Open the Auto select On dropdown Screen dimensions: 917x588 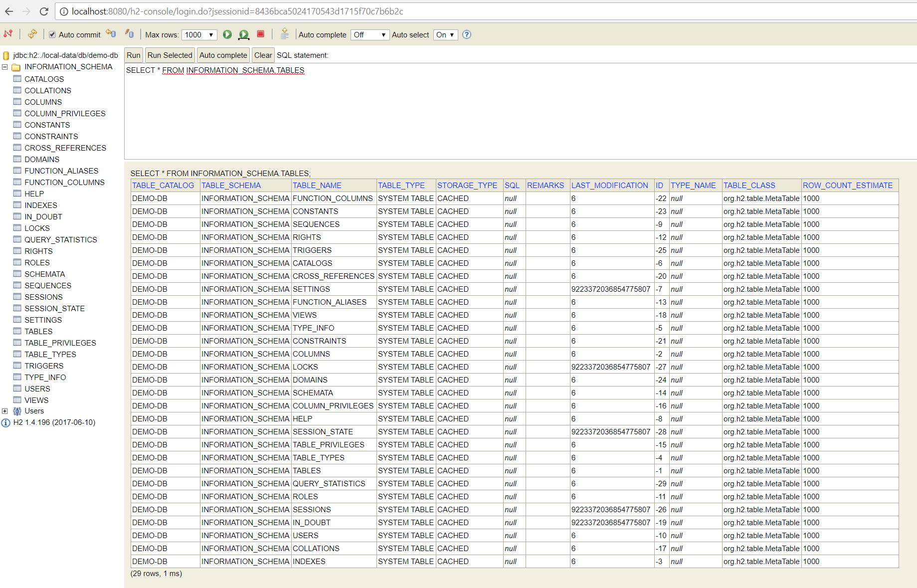pyautogui.click(x=445, y=34)
